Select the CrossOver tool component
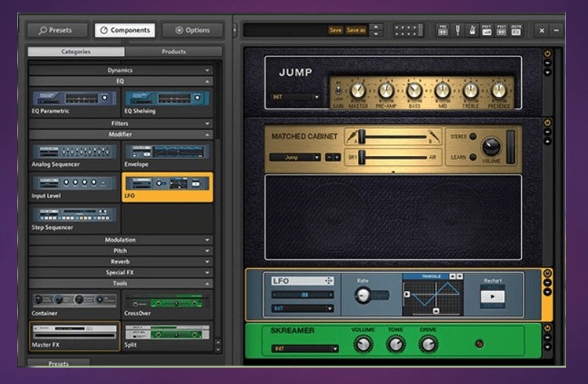This screenshot has height=384, width=588. click(167, 305)
